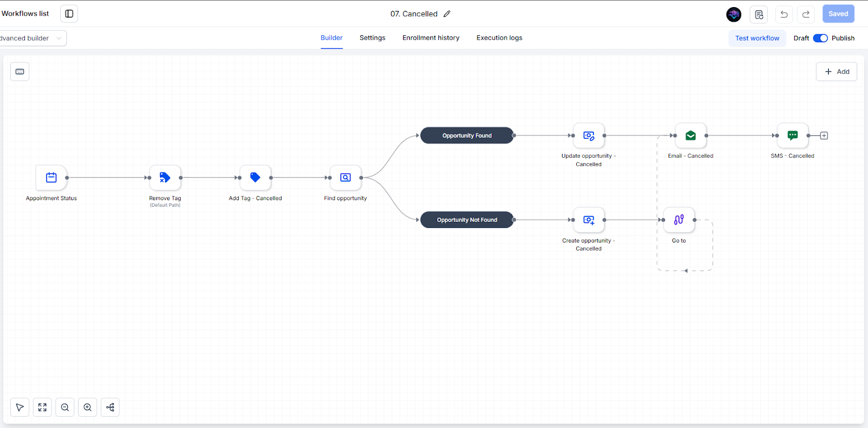Switch to the Builder tab
This screenshot has width=868, height=428.
coord(331,38)
